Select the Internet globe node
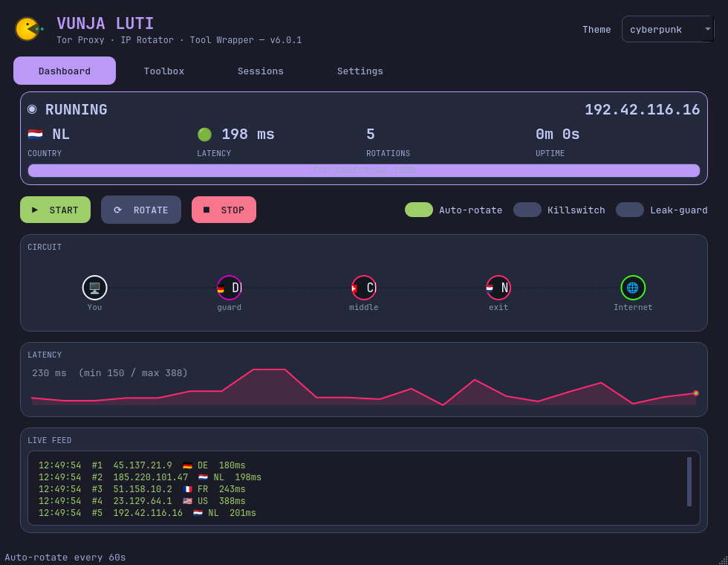728x565 pixels. (x=633, y=288)
